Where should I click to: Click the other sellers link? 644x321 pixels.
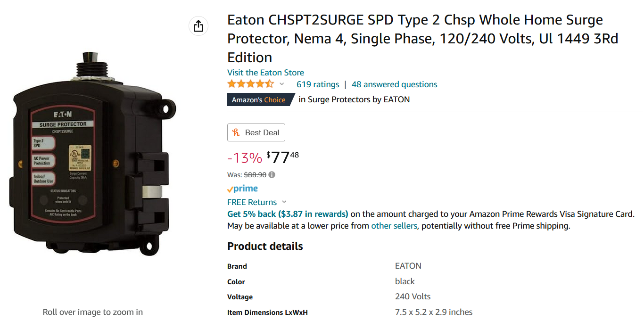click(394, 226)
